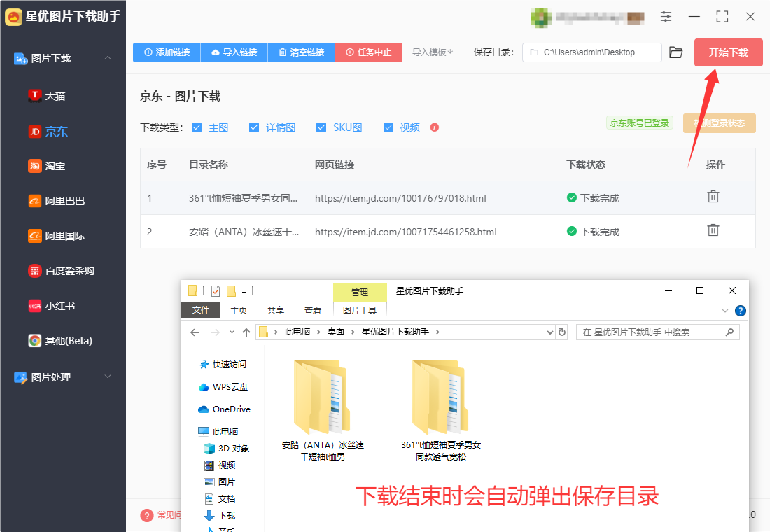Open the 阿里国际 sidebar entry

coord(57,236)
